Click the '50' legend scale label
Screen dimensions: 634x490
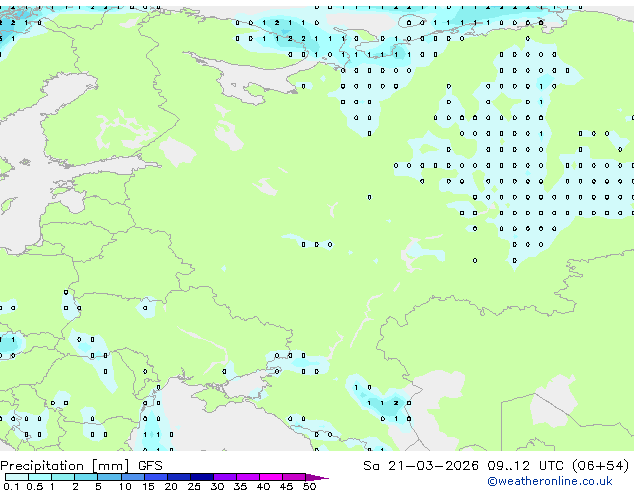click(x=310, y=486)
